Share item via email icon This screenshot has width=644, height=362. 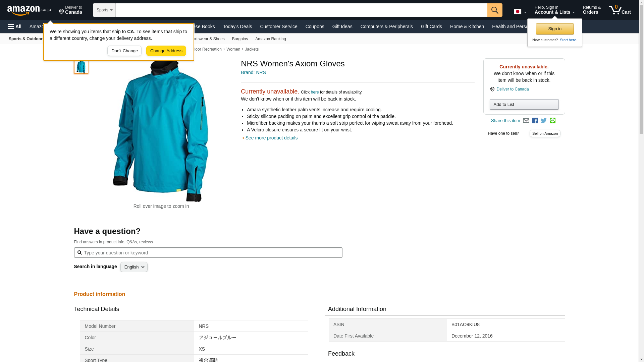[526, 121]
